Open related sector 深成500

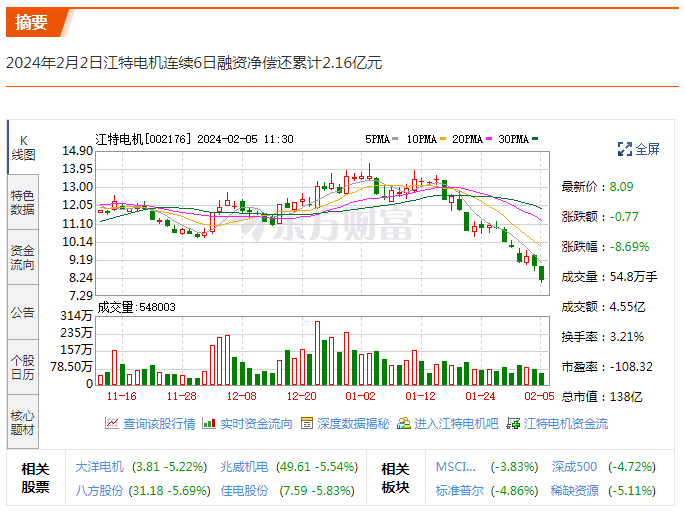[574, 467]
